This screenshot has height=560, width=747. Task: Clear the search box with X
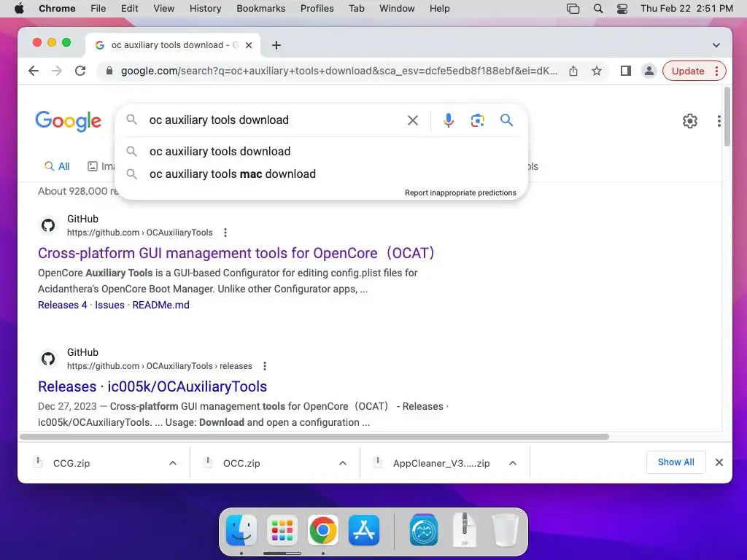(x=413, y=120)
